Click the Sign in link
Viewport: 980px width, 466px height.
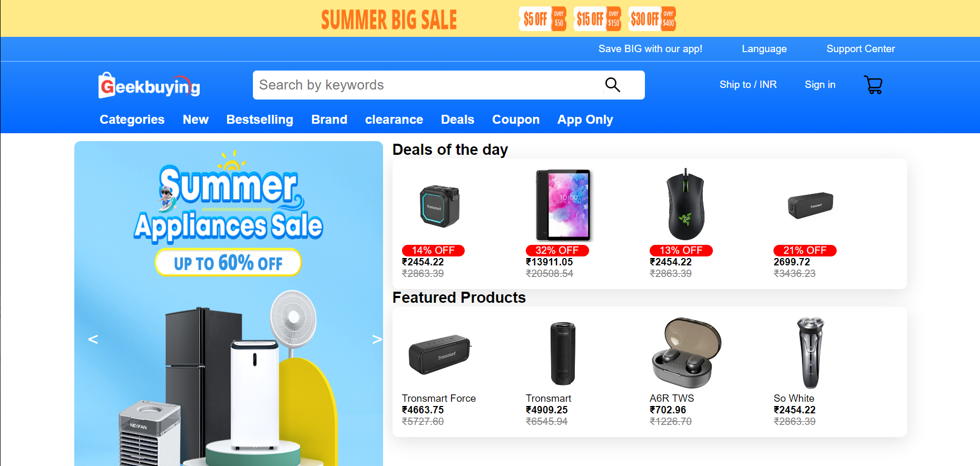pyautogui.click(x=820, y=85)
